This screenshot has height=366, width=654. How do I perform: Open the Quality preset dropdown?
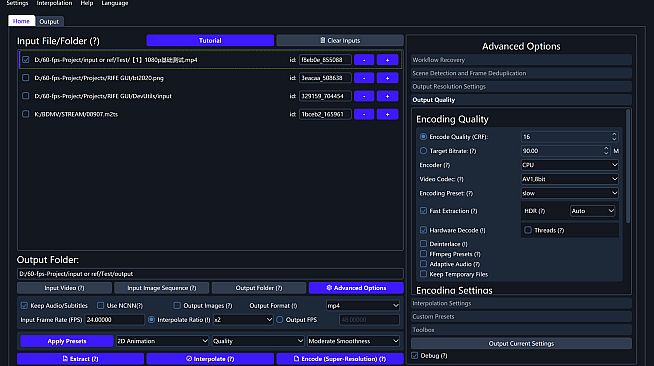(258, 341)
